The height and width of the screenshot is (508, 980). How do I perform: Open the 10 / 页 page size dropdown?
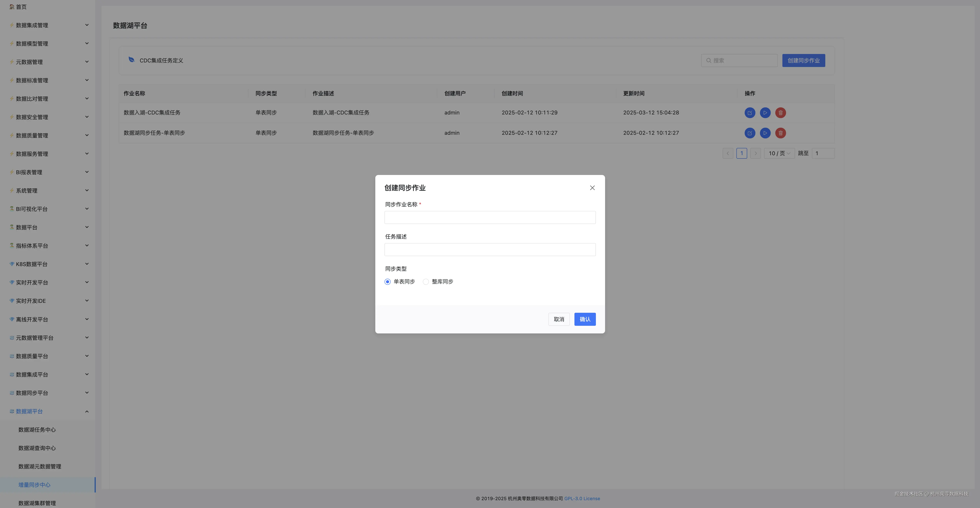coord(779,153)
